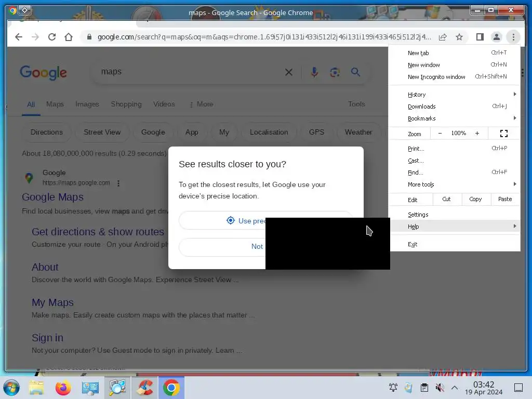The image size is (532, 399).
Task: Switch to the Shopping search tab
Action: coord(126,104)
